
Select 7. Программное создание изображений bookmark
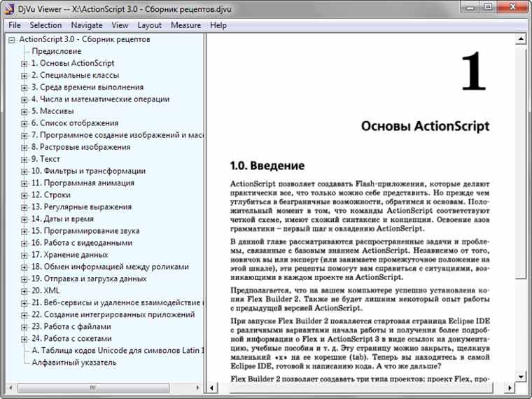coord(118,135)
